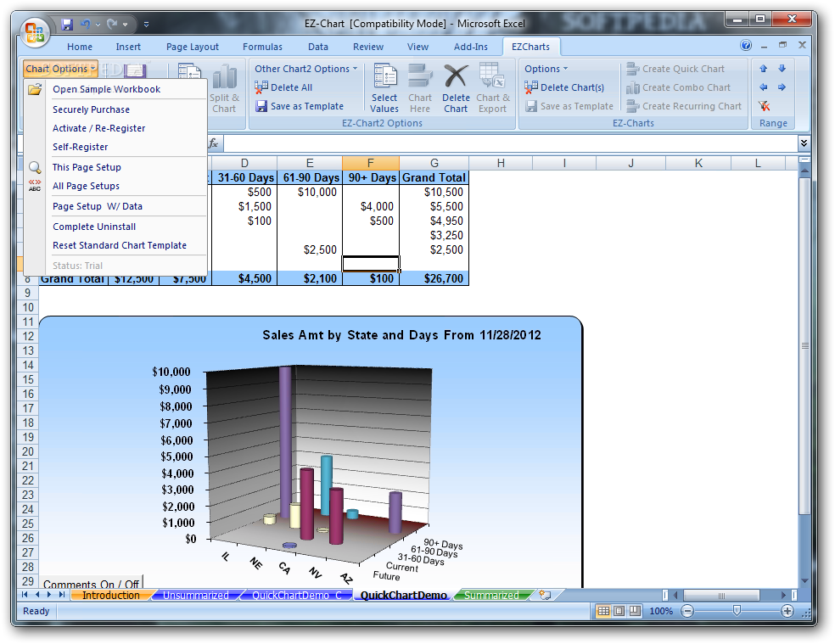This screenshot has width=835, height=644.
Task: Switch to Page Layout ribbon tab
Action: [x=193, y=47]
